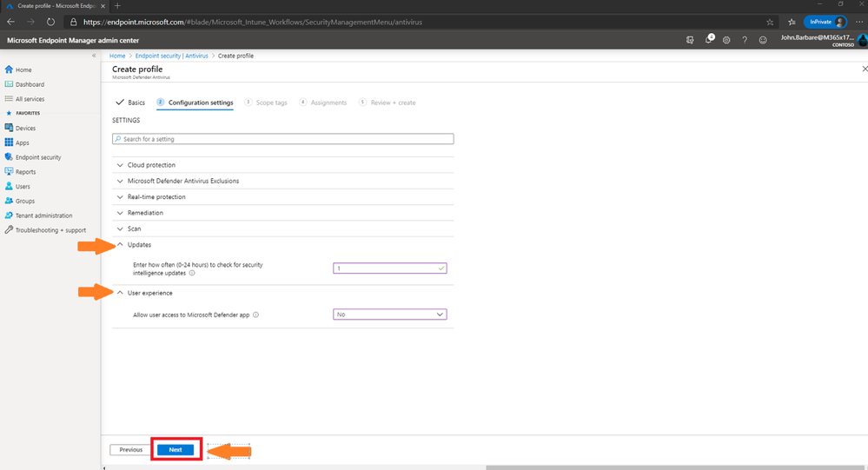The width and height of the screenshot is (868, 470).
Task: Show info for security intelligence updates
Action: tap(192, 273)
